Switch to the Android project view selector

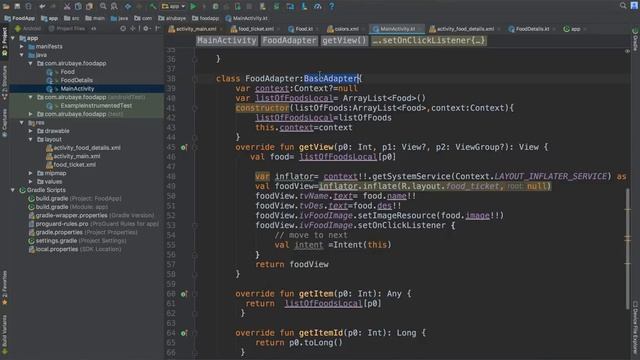point(28,29)
